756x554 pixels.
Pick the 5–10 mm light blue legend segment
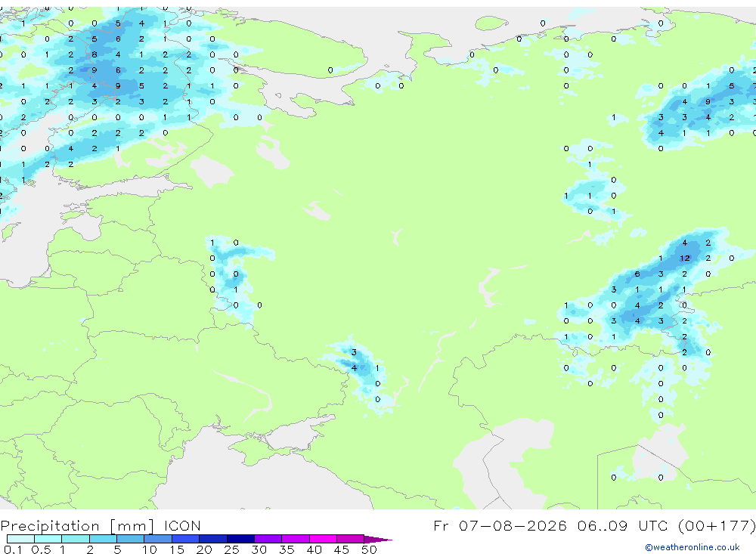(130, 539)
